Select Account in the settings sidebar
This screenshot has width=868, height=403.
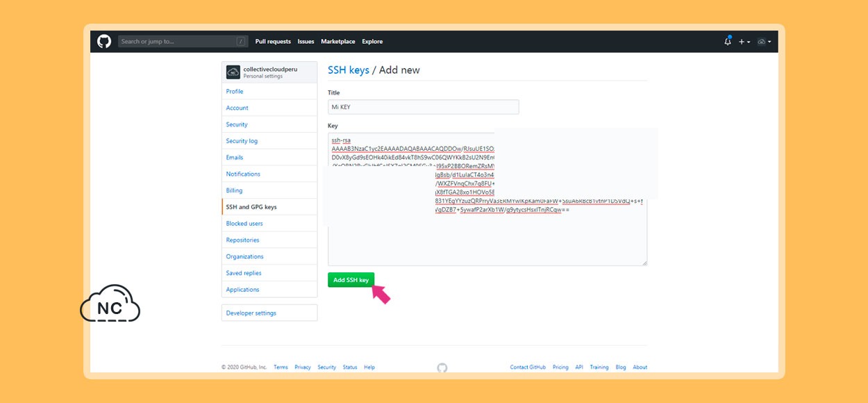(x=269, y=108)
